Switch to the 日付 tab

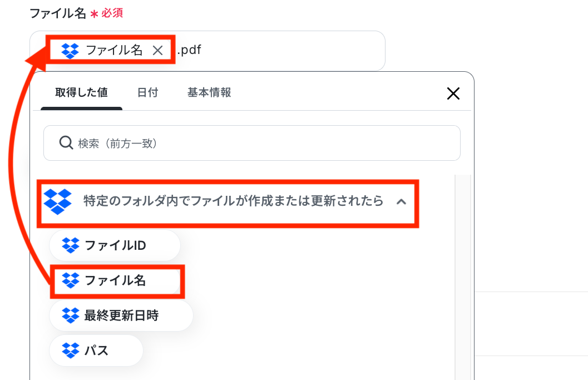point(147,92)
